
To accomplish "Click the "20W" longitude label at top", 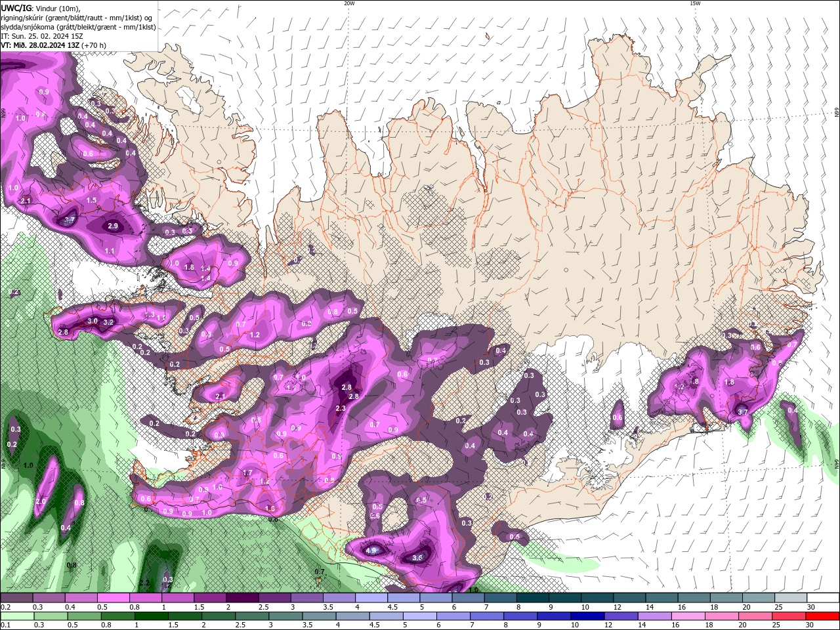I will (x=349, y=3).
